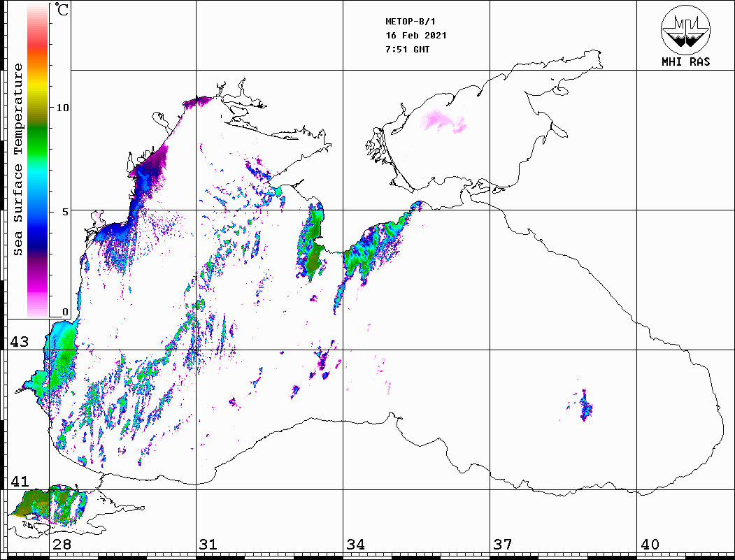Click the longitude label 37
The width and height of the screenshot is (735, 560).
[503, 544]
